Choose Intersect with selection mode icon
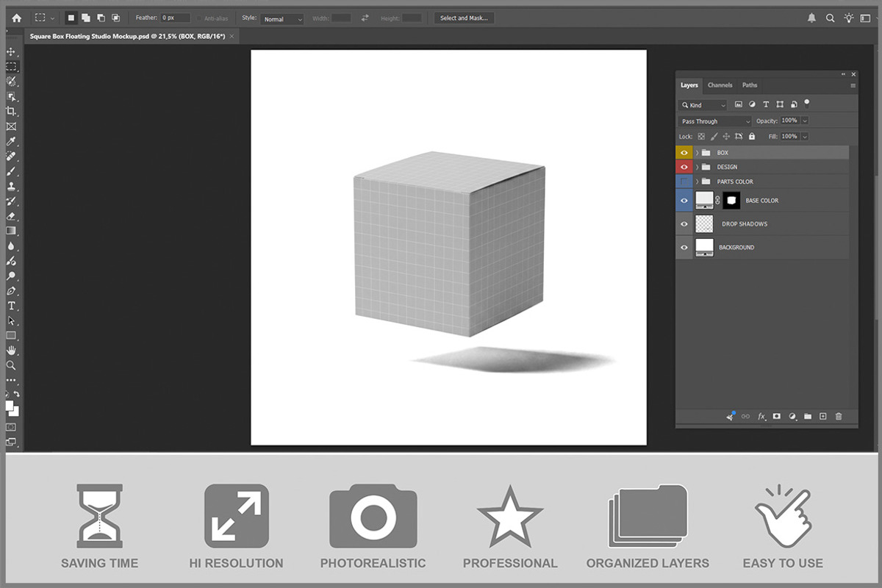 (x=115, y=18)
